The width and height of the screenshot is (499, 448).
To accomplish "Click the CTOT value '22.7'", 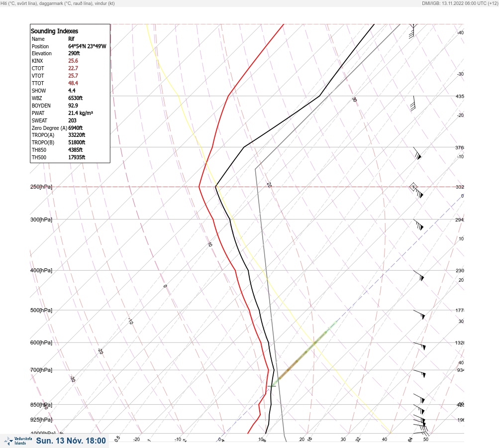I will click(73, 68).
